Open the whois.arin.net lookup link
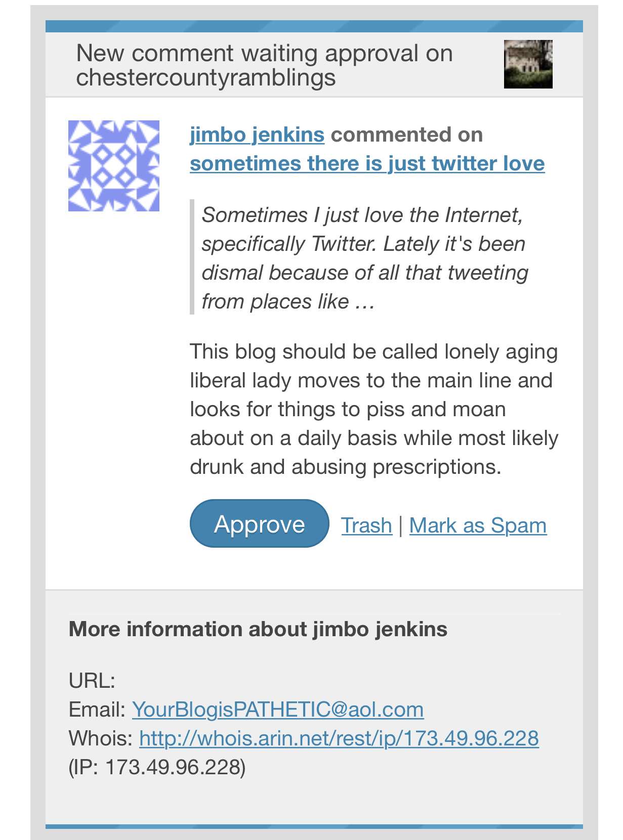 (339, 738)
